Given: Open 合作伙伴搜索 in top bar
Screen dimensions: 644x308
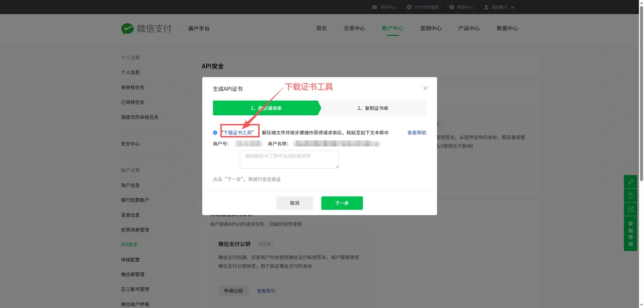Looking at the screenshot, I should pos(423,7).
